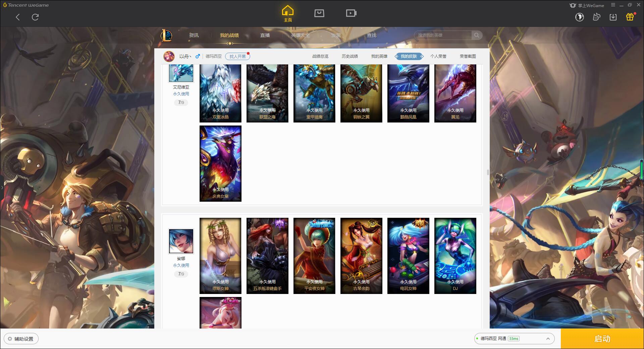Click the 辅助设置 gear icon

10,339
